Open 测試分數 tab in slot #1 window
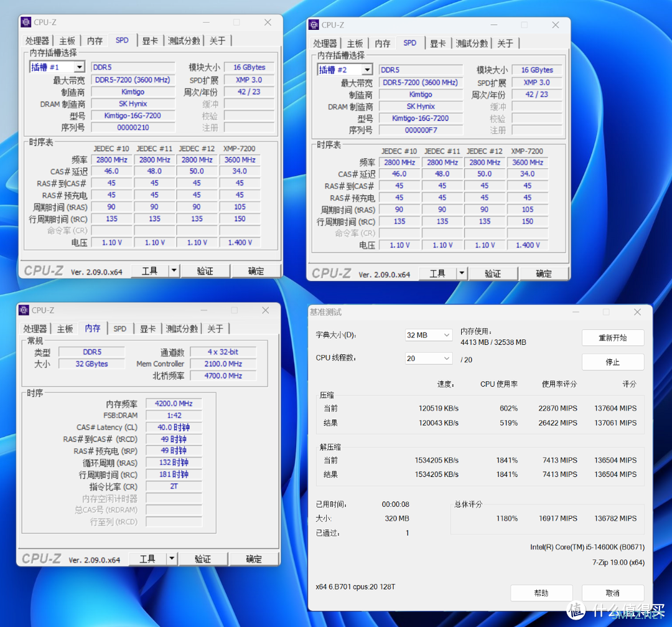The image size is (672, 627). [184, 40]
